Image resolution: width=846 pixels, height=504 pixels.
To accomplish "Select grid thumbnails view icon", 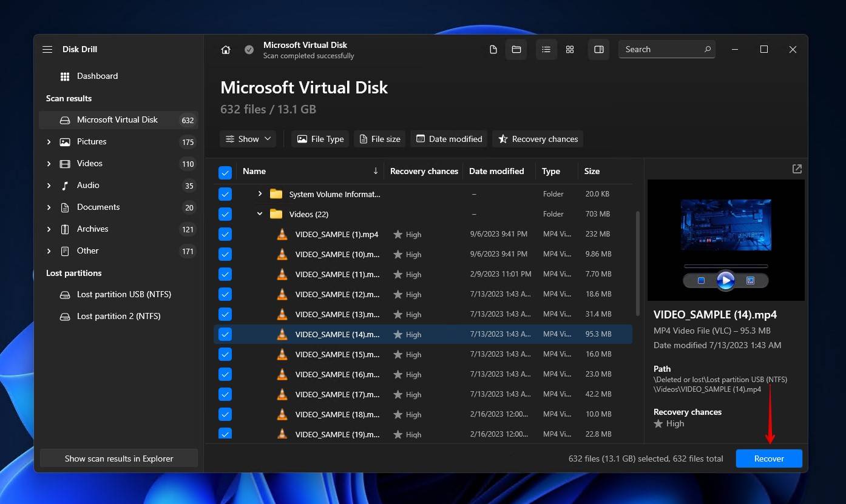I will (x=570, y=50).
